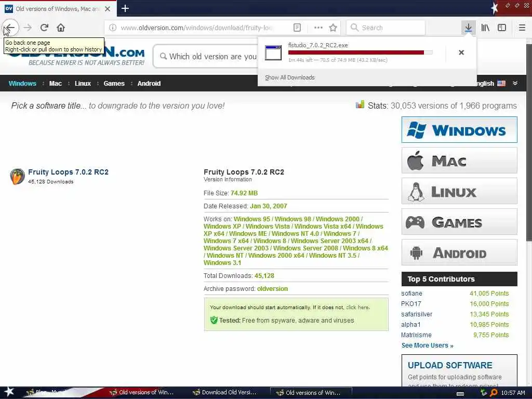This screenshot has width=532, height=399.
Task: Bookmark this page with the star
Action: tap(333, 28)
